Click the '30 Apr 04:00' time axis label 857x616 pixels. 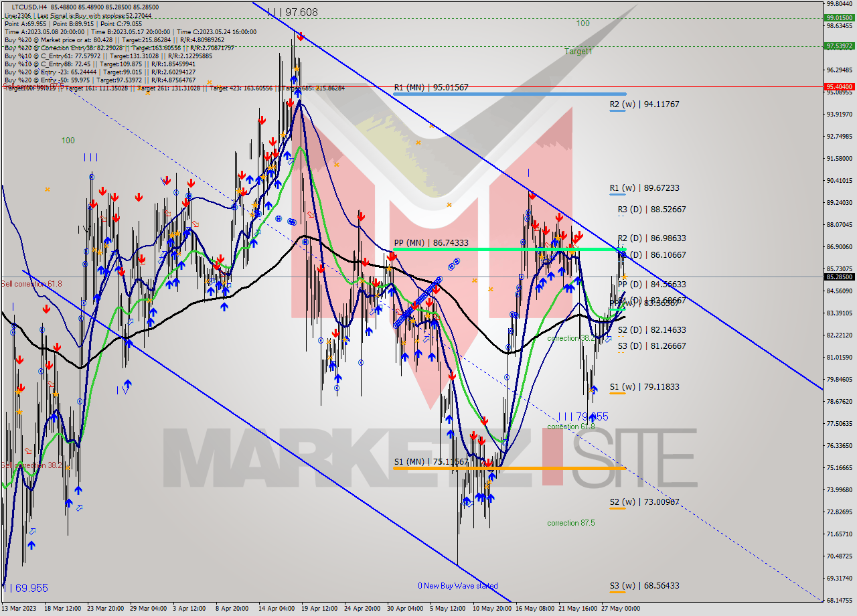[406, 609]
